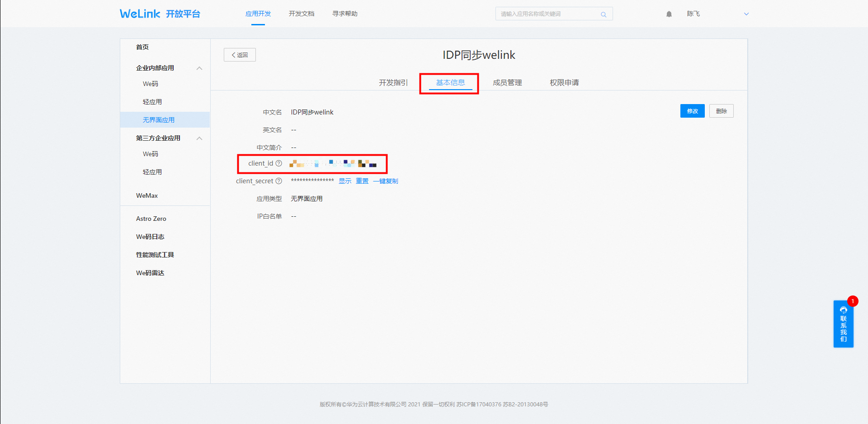The width and height of the screenshot is (868, 424).
Task: Click the client_id help question icon
Action: [279, 163]
